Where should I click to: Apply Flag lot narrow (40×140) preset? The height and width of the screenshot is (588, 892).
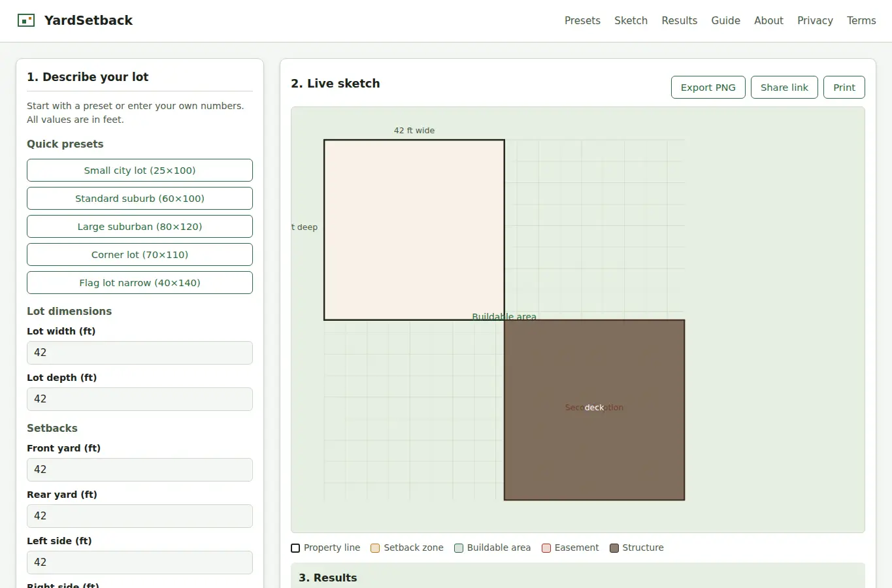click(140, 283)
